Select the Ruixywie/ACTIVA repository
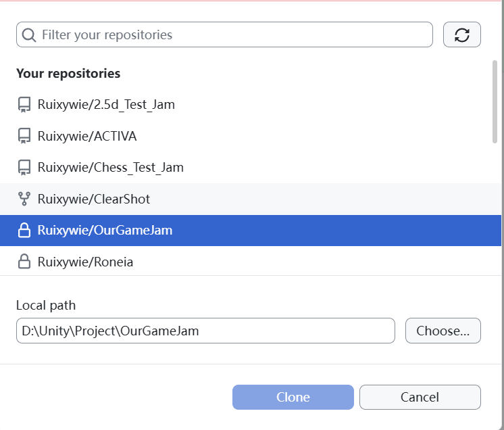504x430 pixels. point(87,137)
